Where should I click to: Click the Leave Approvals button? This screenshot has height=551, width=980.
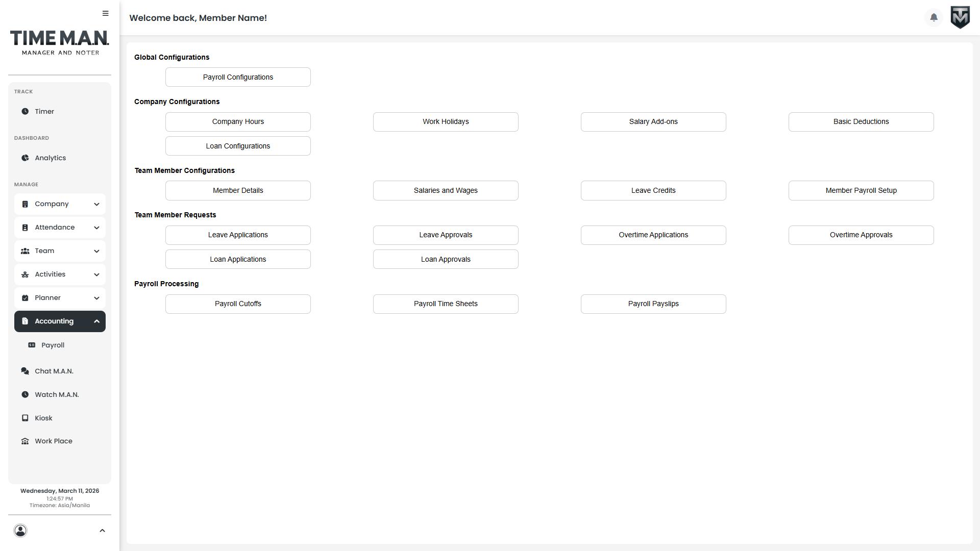[x=446, y=235]
